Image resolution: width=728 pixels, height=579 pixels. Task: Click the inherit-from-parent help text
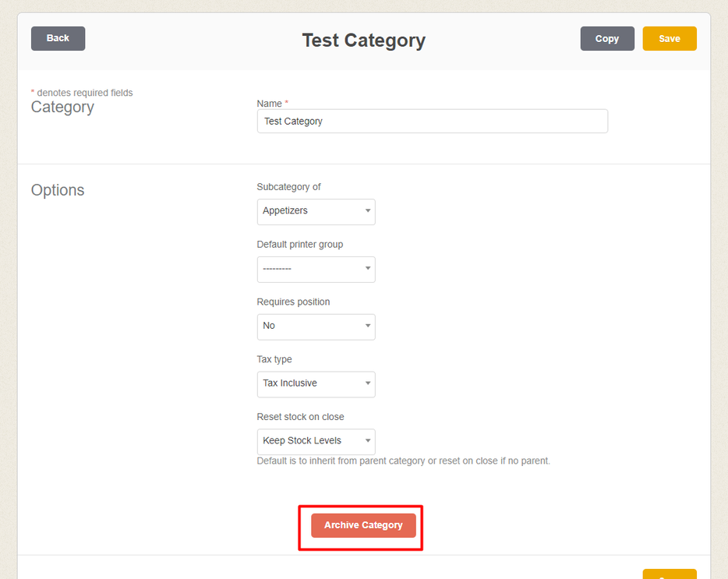tap(403, 461)
